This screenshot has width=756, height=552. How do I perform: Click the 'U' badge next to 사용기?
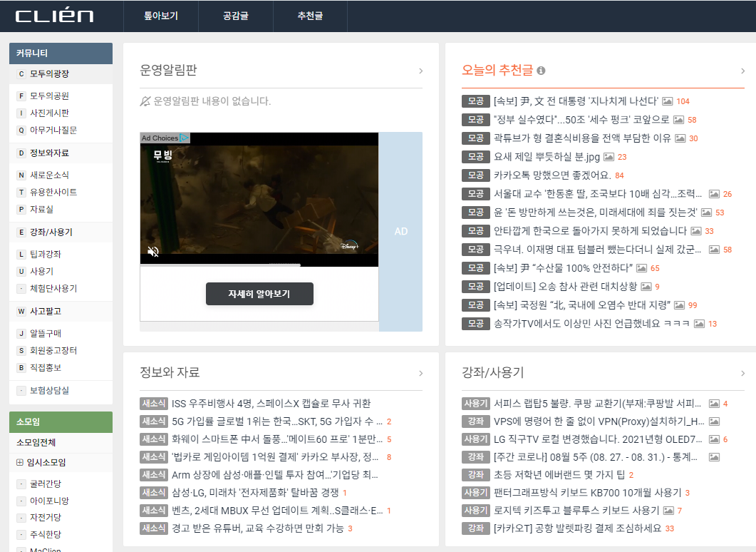coord(21,271)
